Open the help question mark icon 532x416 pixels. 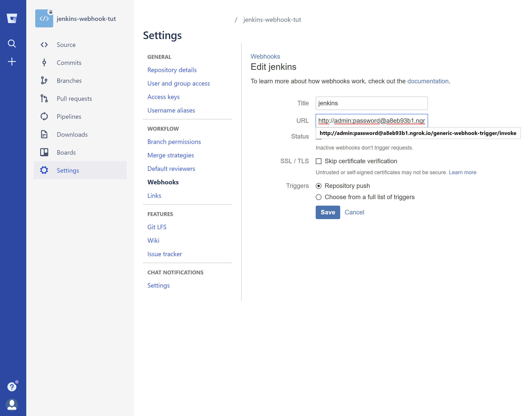12,387
